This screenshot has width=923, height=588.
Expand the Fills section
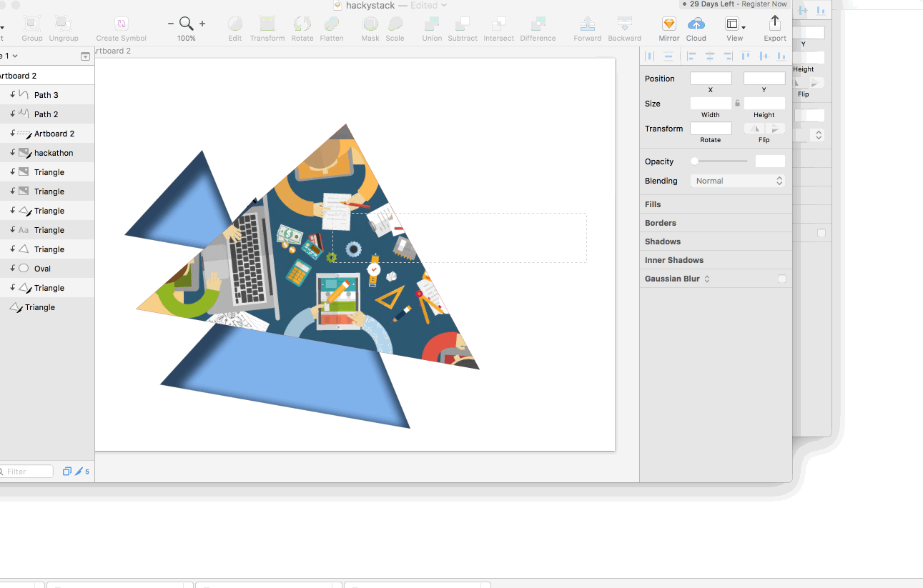point(716,204)
